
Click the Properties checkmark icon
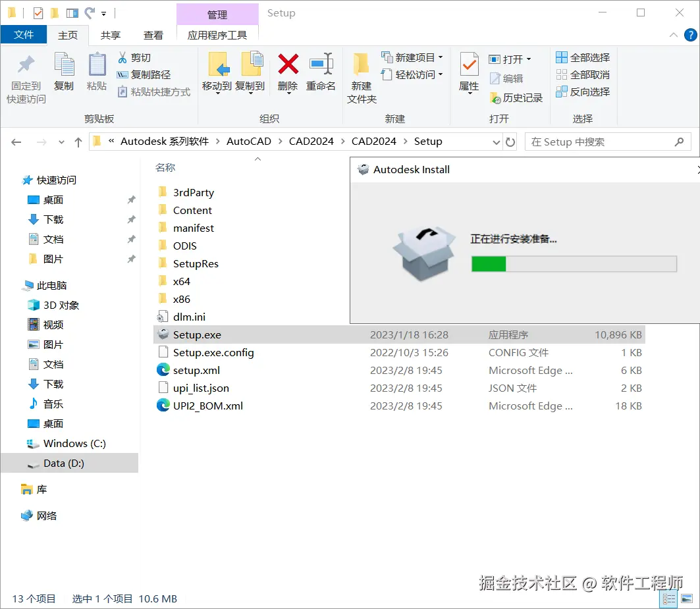pyautogui.click(x=469, y=64)
